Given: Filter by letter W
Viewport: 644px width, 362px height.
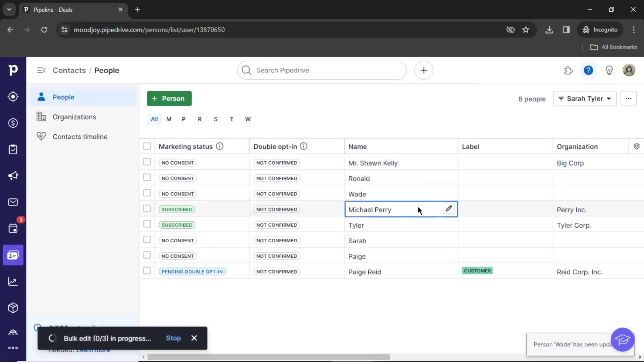Looking at the screenshot, I should pos(248,119).
